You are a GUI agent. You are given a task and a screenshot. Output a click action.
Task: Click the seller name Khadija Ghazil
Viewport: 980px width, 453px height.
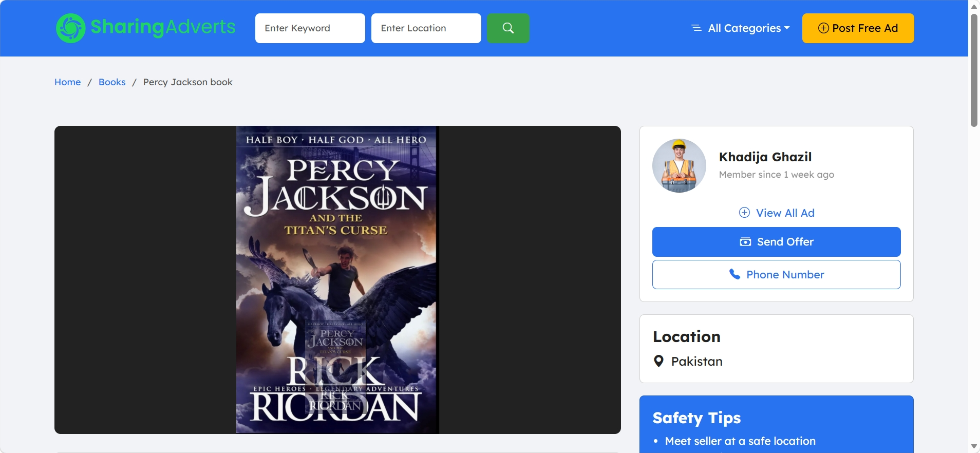[765, 157]
